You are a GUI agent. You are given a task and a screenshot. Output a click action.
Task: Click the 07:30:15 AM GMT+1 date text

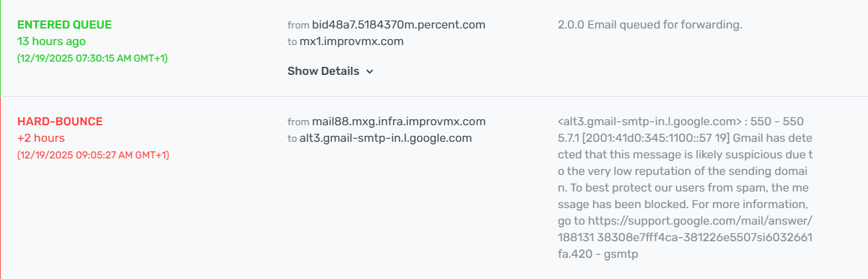[x=92, y=58]
